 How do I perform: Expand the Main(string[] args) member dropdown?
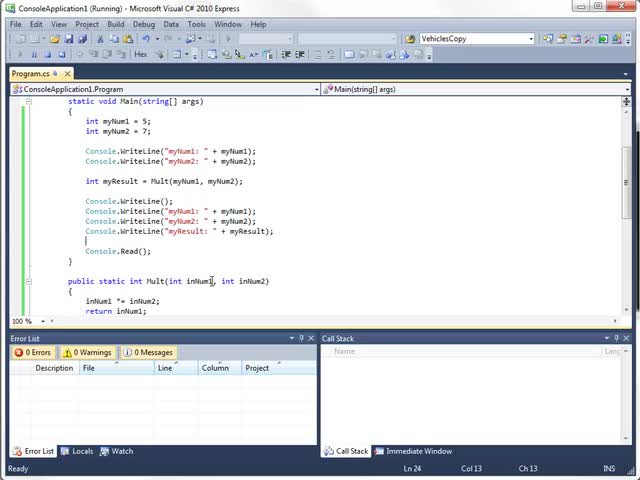[626, 89]
